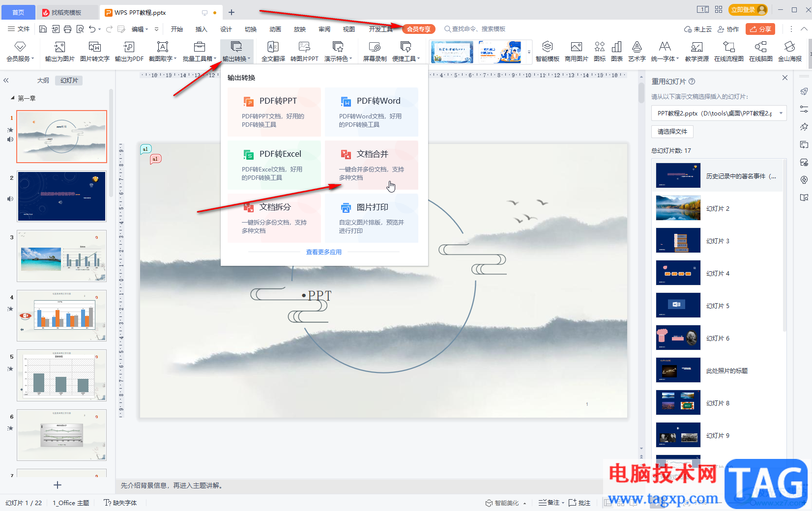This screenshot has width=812, height=511.
Task: Open the 插入 tab
Action: 202,29
